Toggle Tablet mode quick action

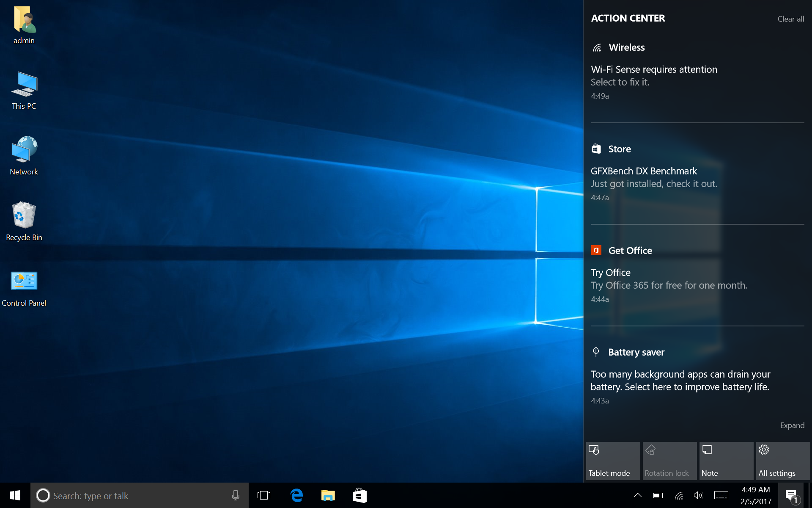[613, 461]
